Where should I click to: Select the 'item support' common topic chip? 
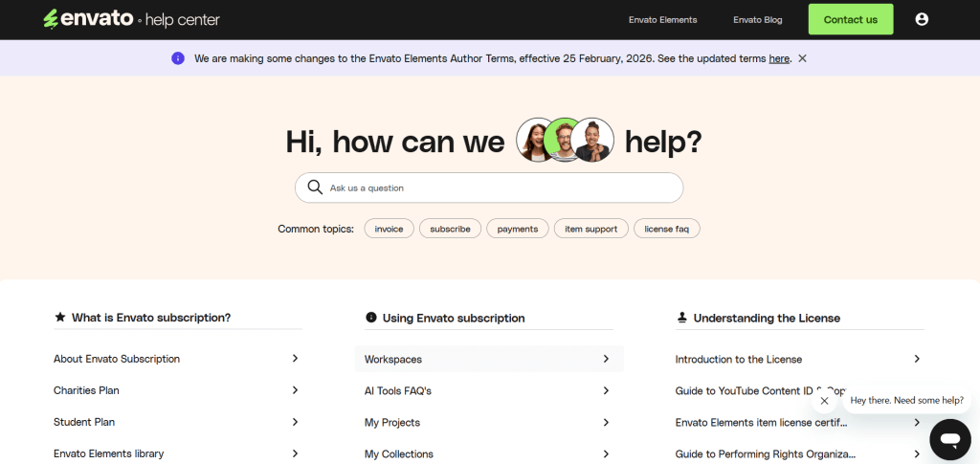pyautogui.click(x=591, y=229)
